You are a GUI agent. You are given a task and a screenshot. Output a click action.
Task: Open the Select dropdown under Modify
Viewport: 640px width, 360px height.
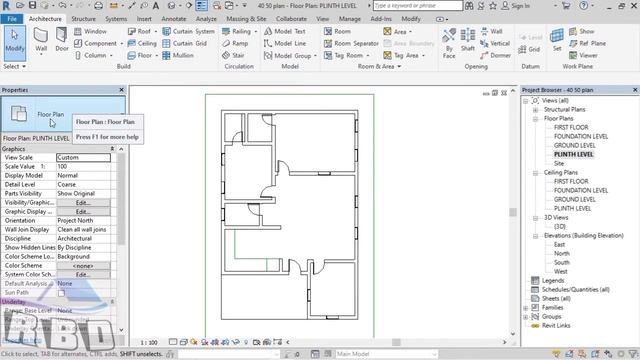click(x=15, y=66)
